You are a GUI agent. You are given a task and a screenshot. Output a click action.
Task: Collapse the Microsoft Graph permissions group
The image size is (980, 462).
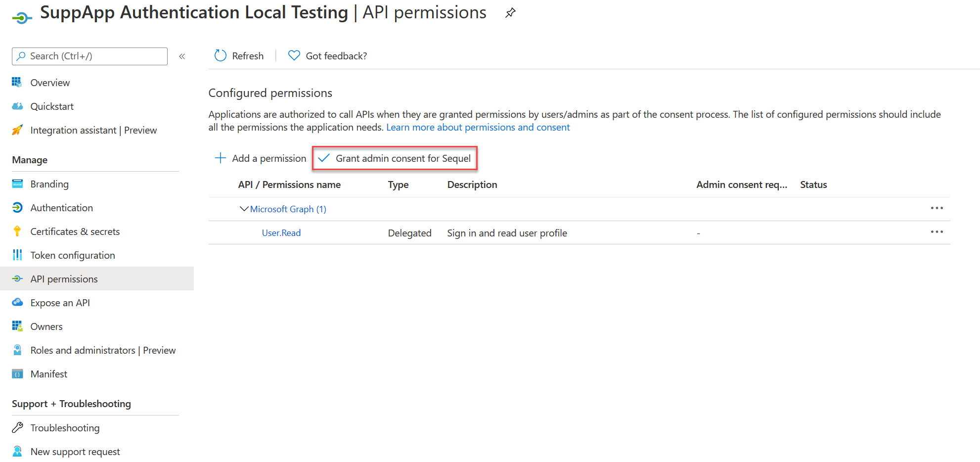click(244, 209)
